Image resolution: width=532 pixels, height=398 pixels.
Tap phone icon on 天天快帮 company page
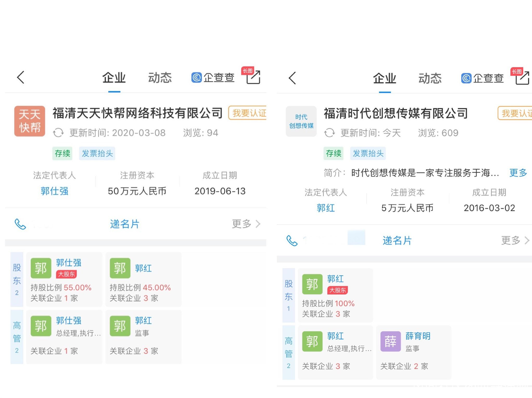point(20,224)
